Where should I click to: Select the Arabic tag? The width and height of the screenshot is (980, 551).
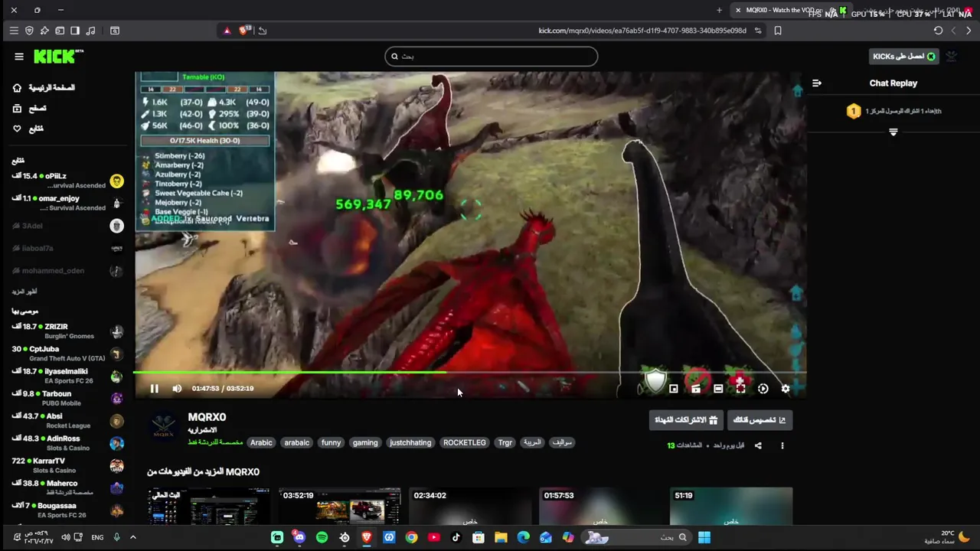coord(261,442)
